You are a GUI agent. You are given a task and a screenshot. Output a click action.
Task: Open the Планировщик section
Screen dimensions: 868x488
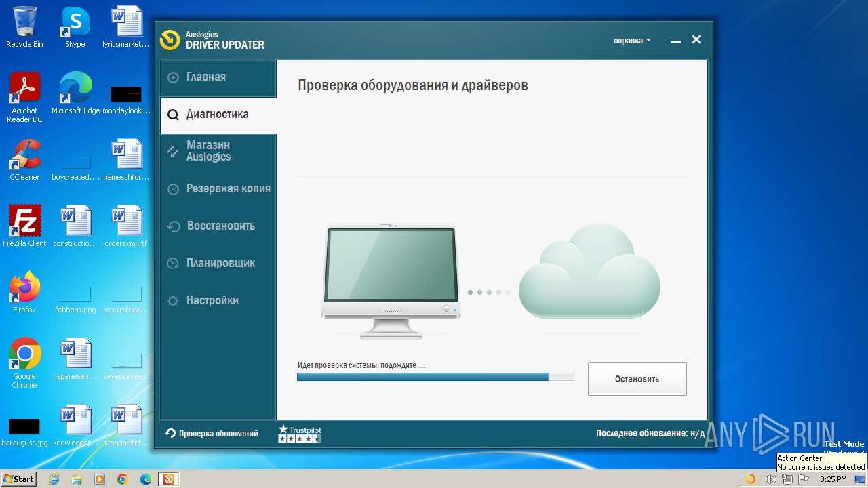pos(218,263)
